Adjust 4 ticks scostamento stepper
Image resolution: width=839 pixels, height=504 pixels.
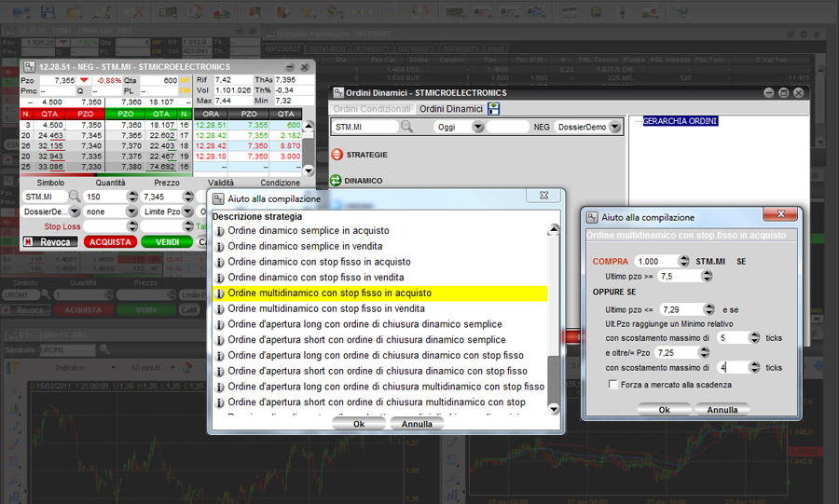754,367
